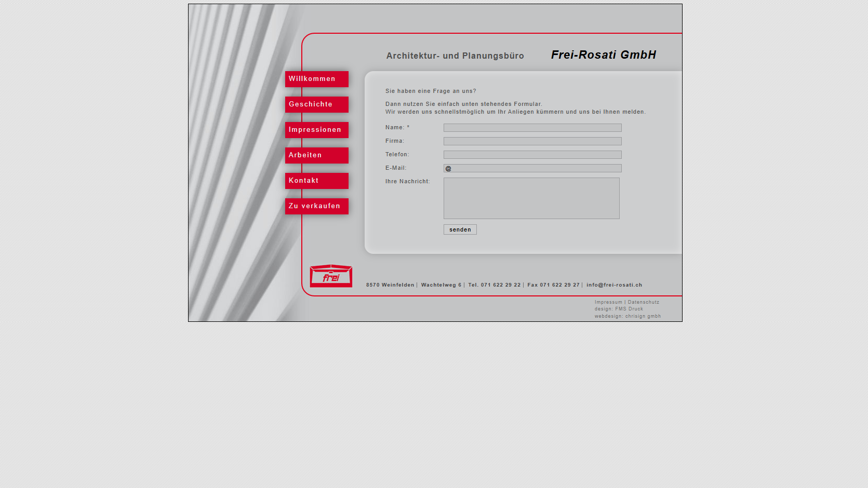Viewport: 868px width, 488px height.
Task: Select the Telefon input box
Action: click(x=532, y=155)
